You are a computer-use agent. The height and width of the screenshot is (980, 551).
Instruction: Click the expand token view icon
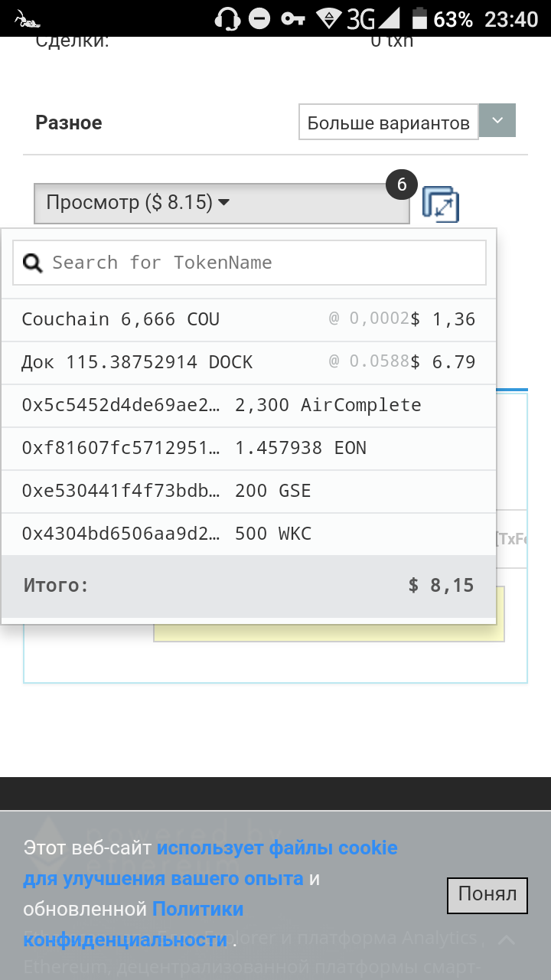[441, 204]
